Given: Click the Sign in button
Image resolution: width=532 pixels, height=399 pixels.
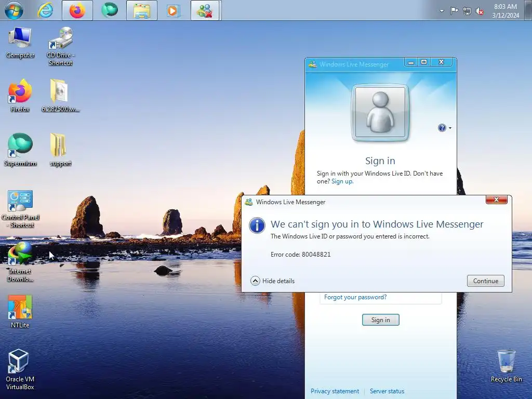Looking at the screenshot, I should point(380,320).
